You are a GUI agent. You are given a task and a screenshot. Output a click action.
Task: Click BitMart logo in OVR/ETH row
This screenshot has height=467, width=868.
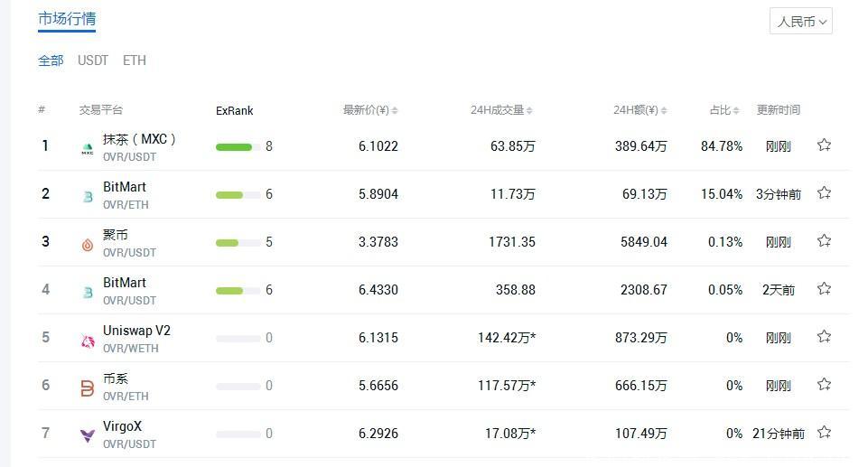pyautogui.click(x=88, y=196)
